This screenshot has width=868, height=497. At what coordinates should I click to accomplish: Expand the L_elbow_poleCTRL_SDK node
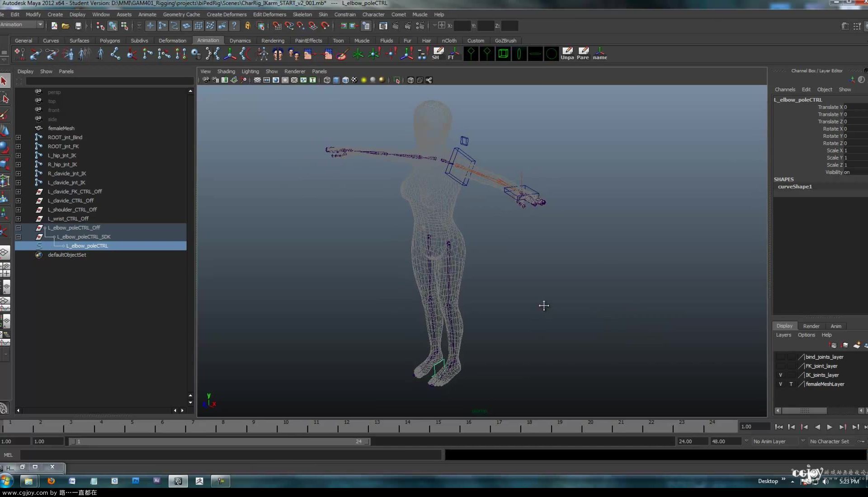click(18, 236)
